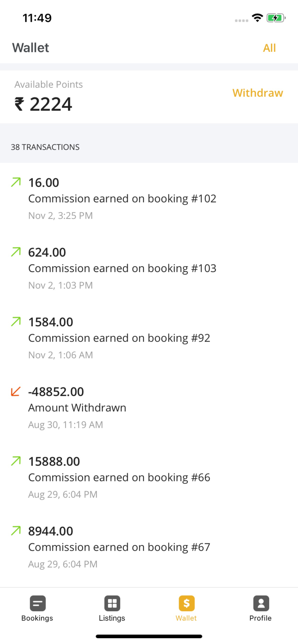The image size is (298, 644).
Task: Tap the battery charging status icon
Action: (x=276, y=18)
